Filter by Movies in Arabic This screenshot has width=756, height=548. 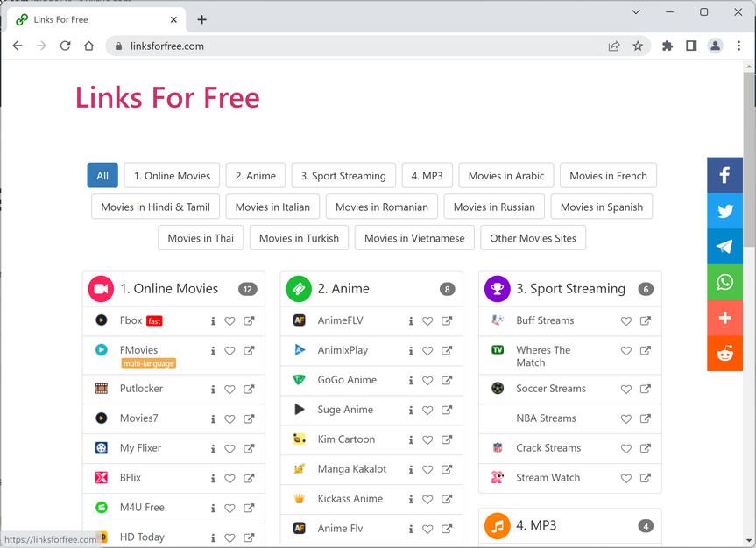(x=506, y=175)
